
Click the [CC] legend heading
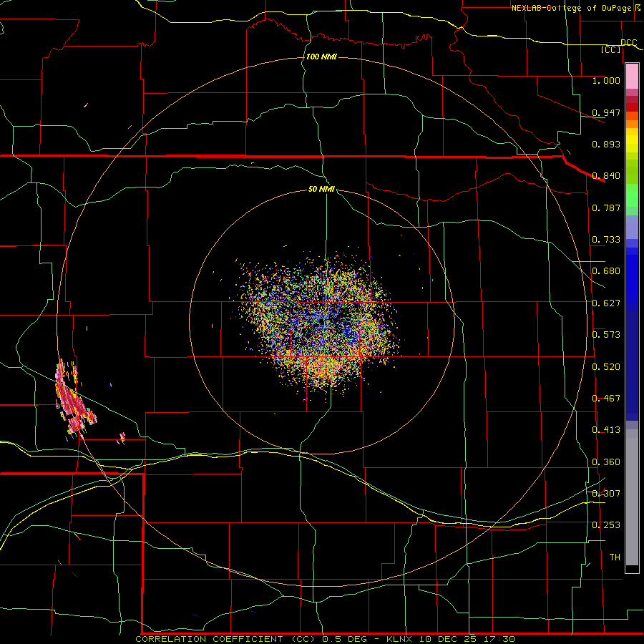[611, 49]
